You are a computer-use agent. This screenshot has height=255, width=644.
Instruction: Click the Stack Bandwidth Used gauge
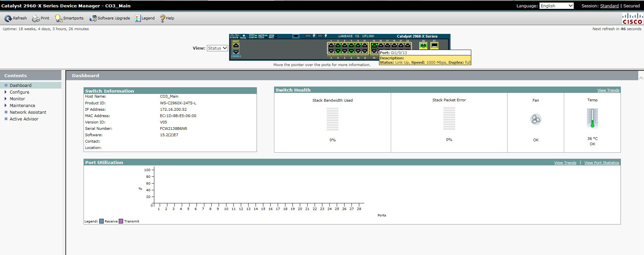(x=332, y=119)
